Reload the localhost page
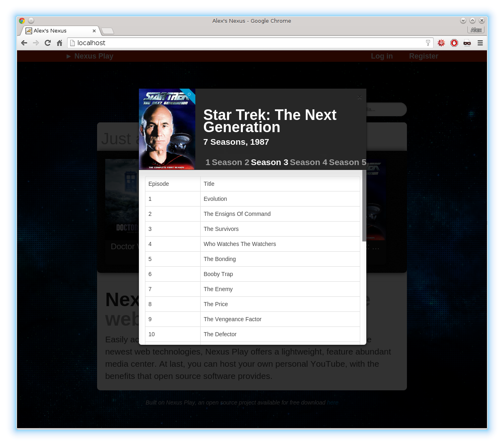 (48, 43)
